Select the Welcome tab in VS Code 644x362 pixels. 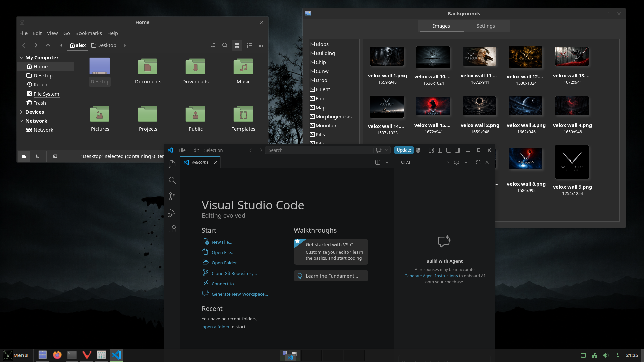coord(200,162)
